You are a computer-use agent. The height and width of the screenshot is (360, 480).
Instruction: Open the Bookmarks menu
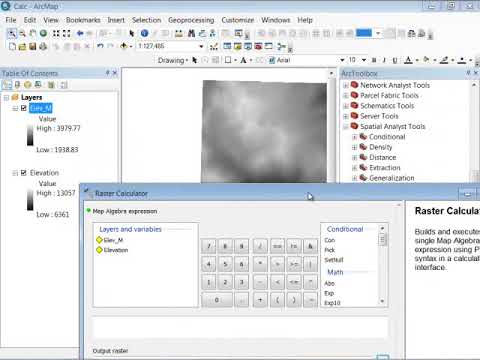tap(83, 20)
